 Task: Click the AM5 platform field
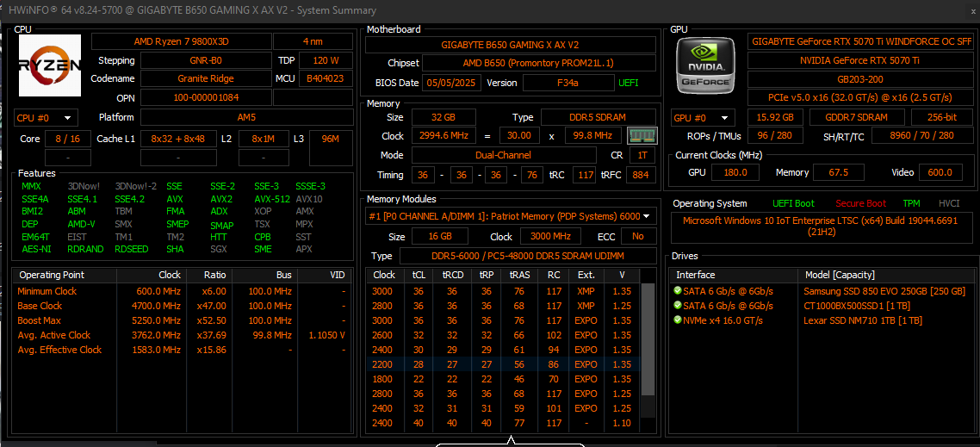tap(246, 117)
